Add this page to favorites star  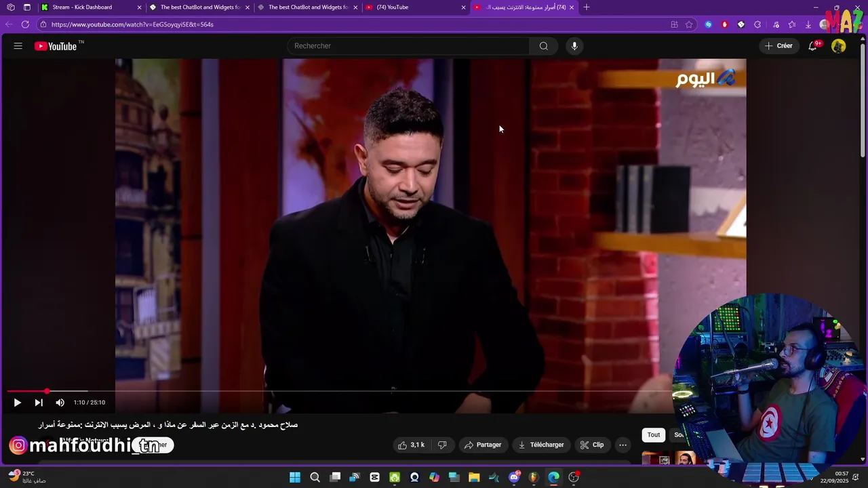point(689,24)
